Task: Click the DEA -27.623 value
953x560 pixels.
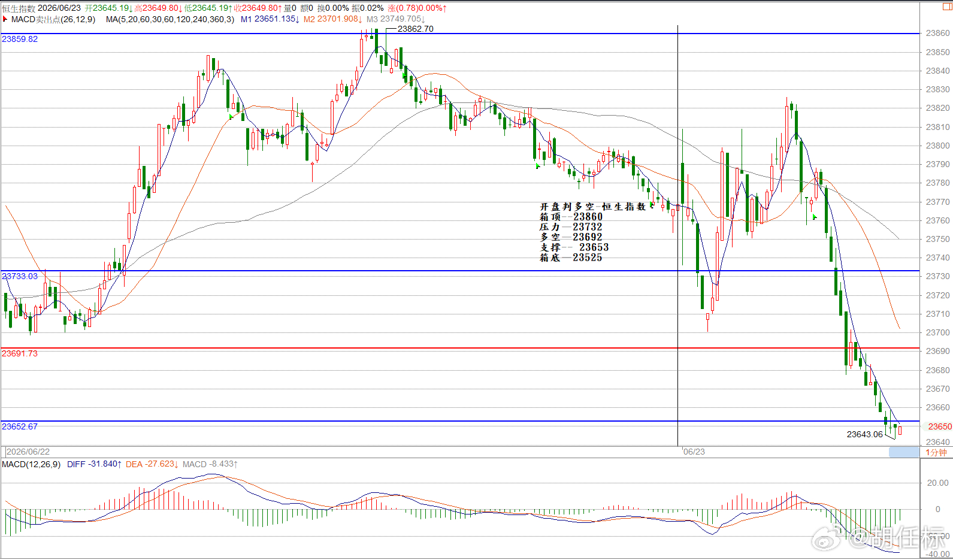Action: [153, 464]
